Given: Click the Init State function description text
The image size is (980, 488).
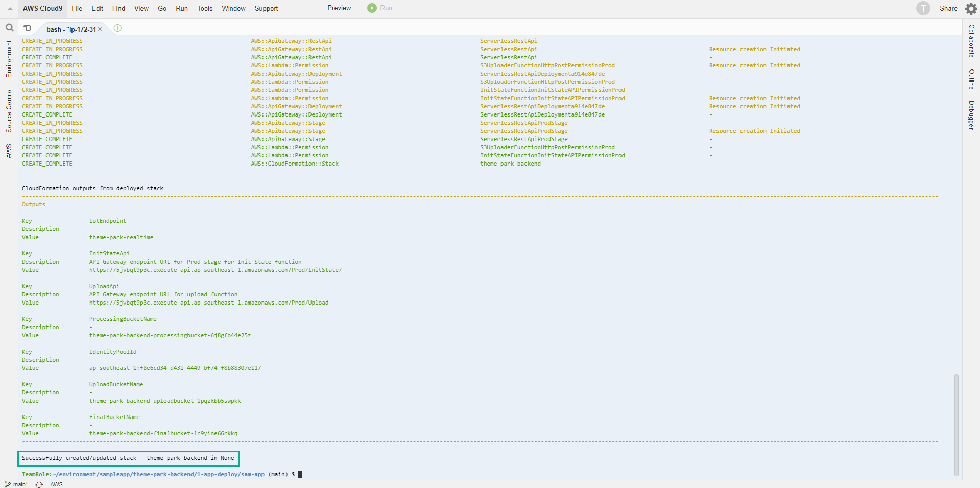Looking at the screenshot, I should (196, 262).
